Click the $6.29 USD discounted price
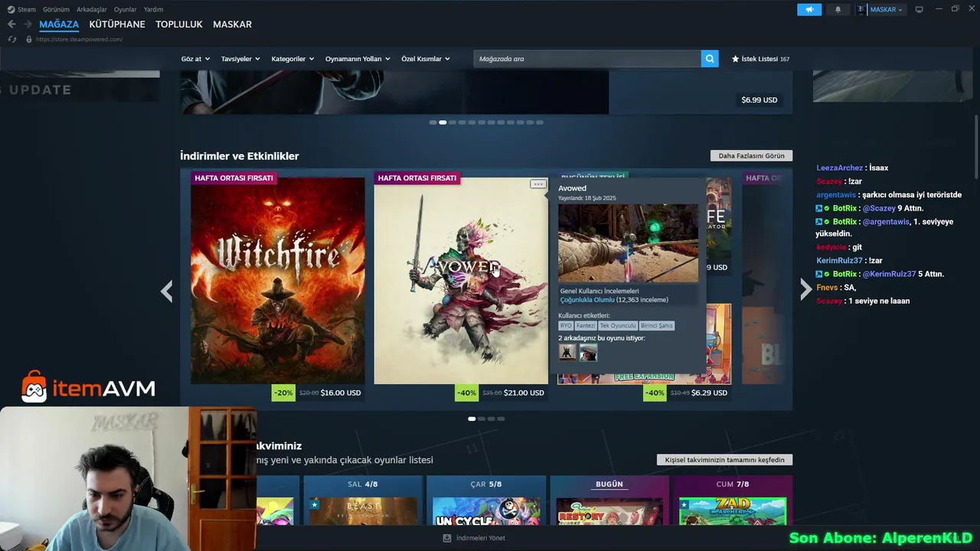 710,393
